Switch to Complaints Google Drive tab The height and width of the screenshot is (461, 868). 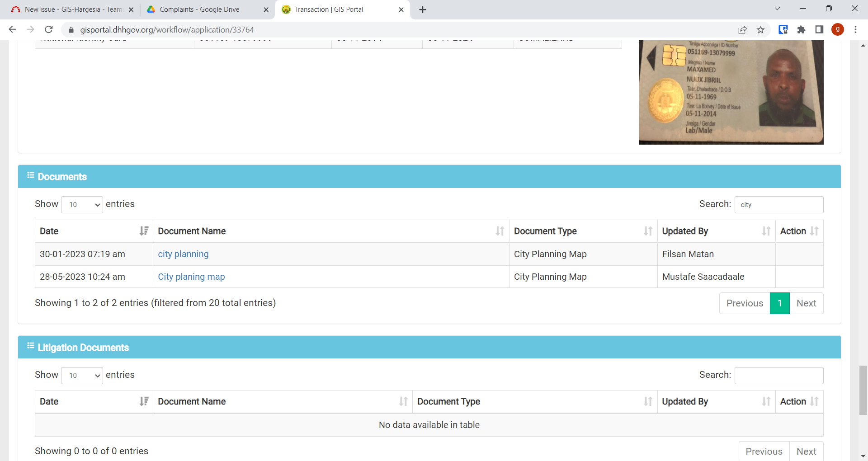click(x=208, y=9)
